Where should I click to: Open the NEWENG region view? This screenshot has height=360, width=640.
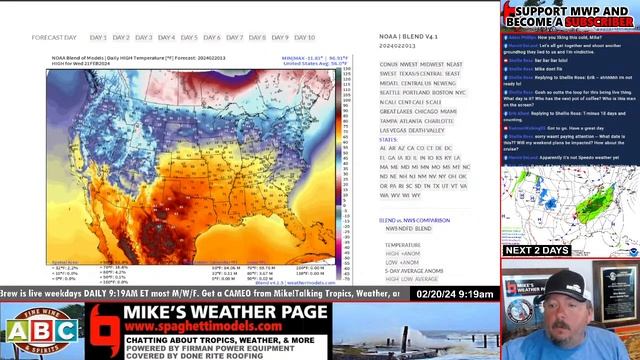coord(444,83)
